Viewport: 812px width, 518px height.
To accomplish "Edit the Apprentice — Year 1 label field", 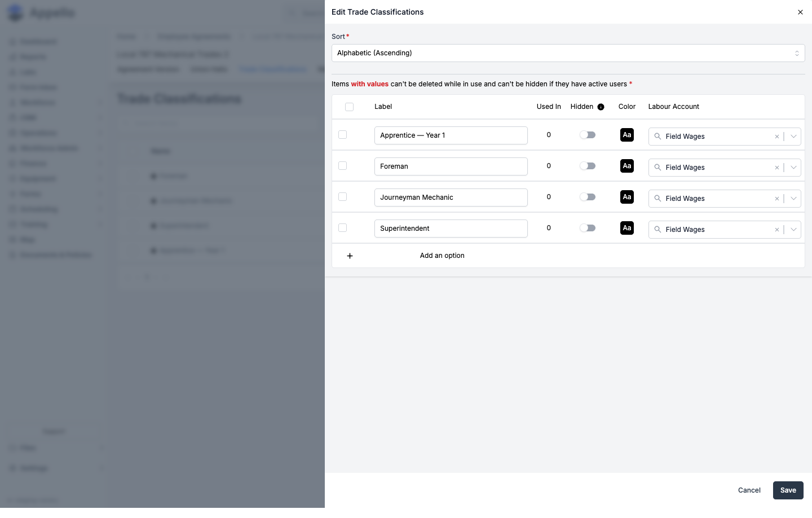I will (x=451, y=135).
